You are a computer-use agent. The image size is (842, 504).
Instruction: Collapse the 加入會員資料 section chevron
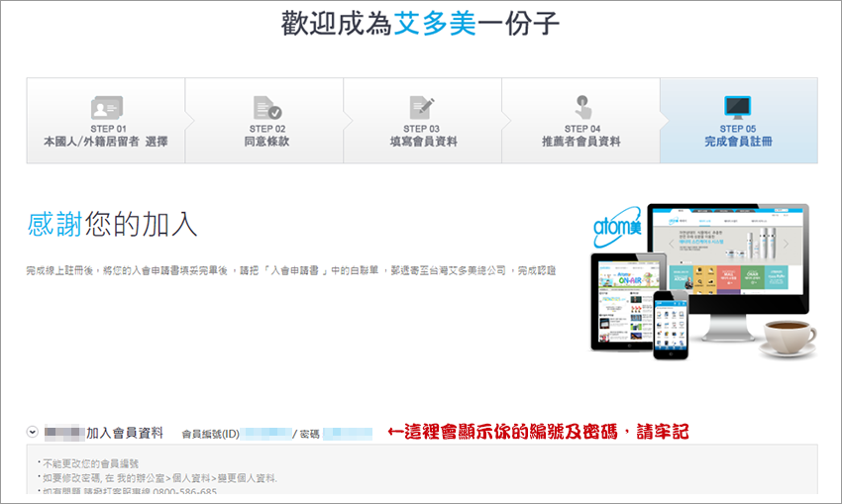pos(33,432)
